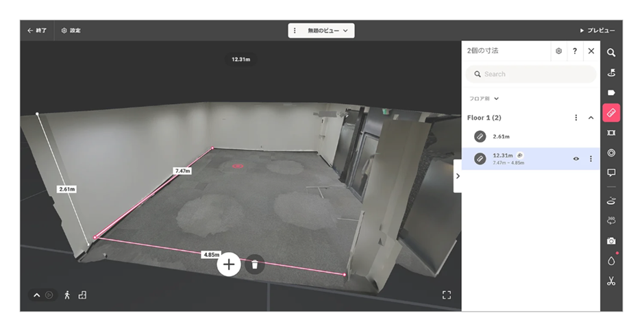Screen dimensions: 644x324
Task: Start the プレビュー preview
Action: (x=597, y=30)
